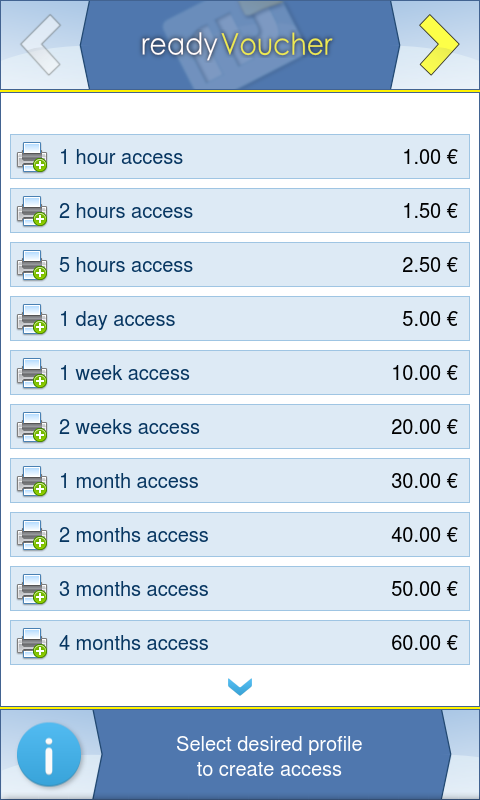Image resolution: width=480 pixels, height=800 pixels.
Task: Click the 'Select desired profile' message bar
Action: (x=269, y=756)
